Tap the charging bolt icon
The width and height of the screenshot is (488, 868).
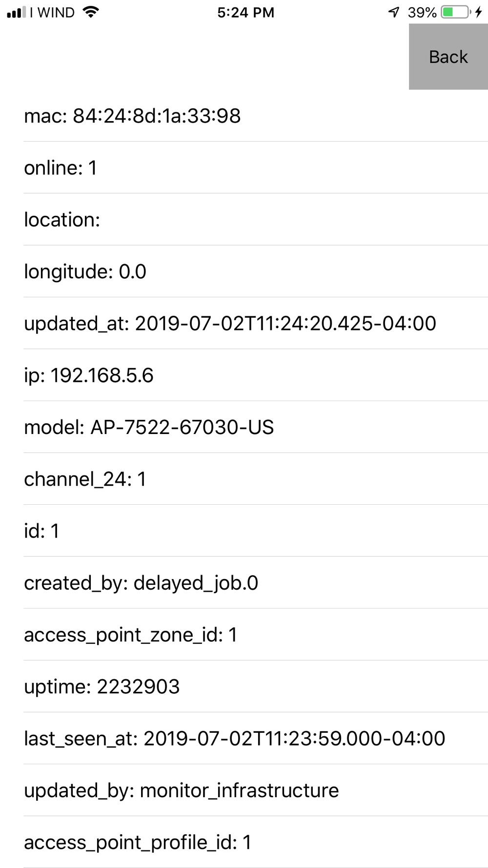(x=479, y=12)
